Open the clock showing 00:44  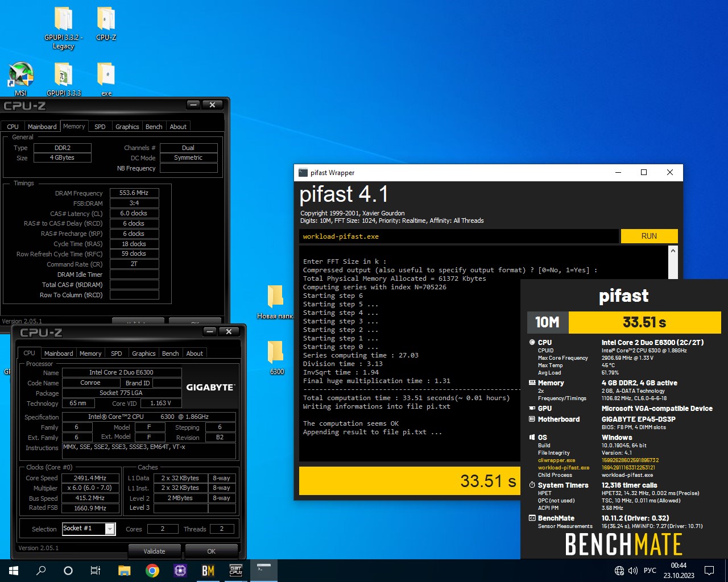[679, 571]
